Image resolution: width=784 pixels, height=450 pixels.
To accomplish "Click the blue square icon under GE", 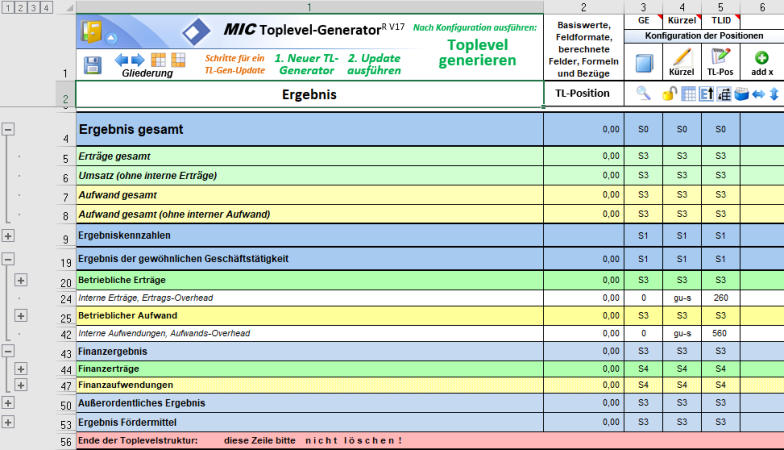I will point(643,60).
